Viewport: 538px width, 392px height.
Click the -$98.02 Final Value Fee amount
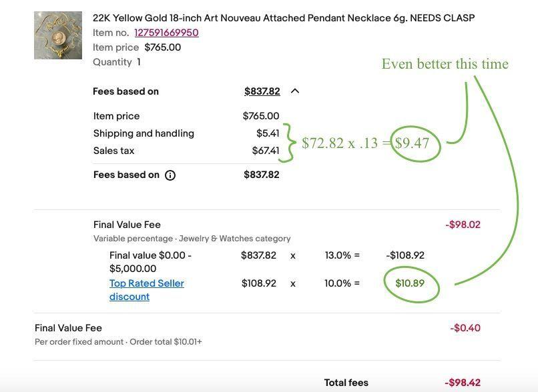(x=463, y=225)
